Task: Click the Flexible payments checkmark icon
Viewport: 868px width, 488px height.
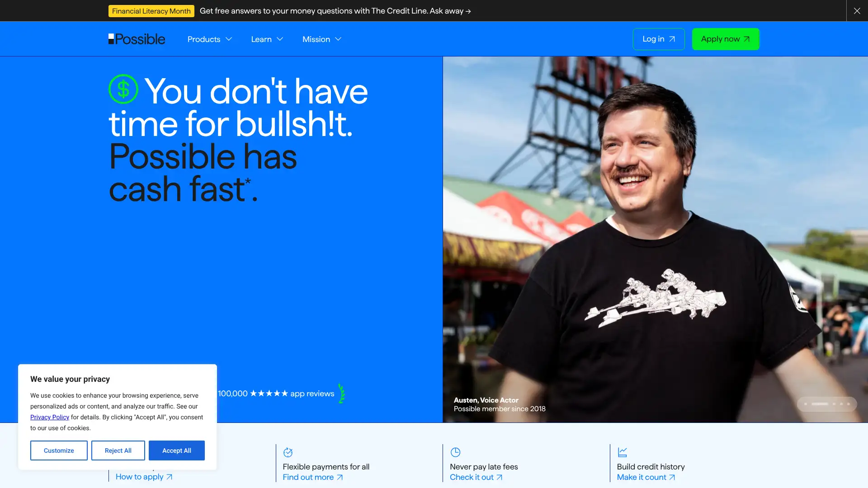Action: [288, 452]
